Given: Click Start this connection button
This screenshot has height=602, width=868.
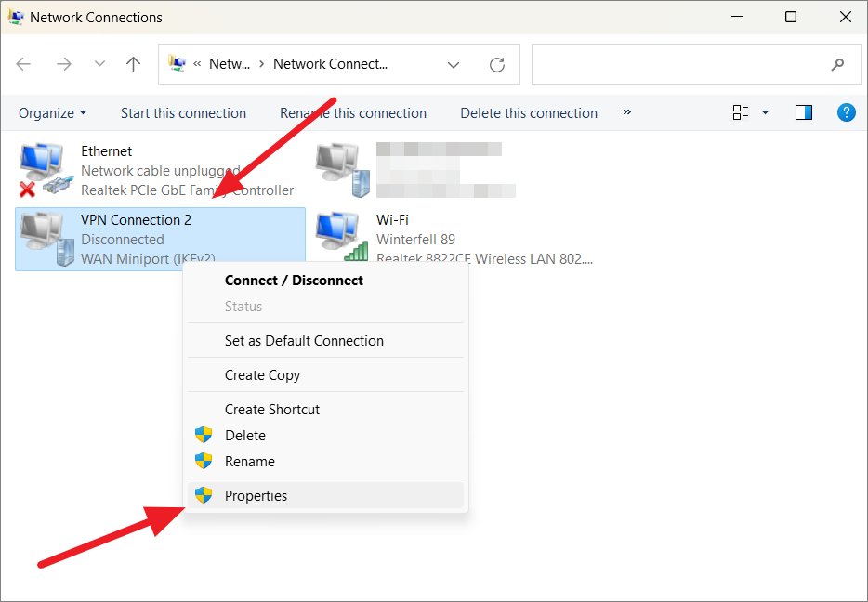Looking at the screenshot, I should [x=183, y=113].
